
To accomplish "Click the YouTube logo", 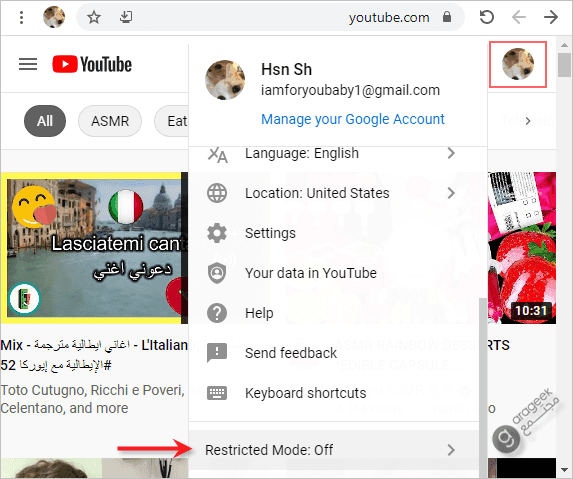I will pyautogui.click(x=92, y=64).
